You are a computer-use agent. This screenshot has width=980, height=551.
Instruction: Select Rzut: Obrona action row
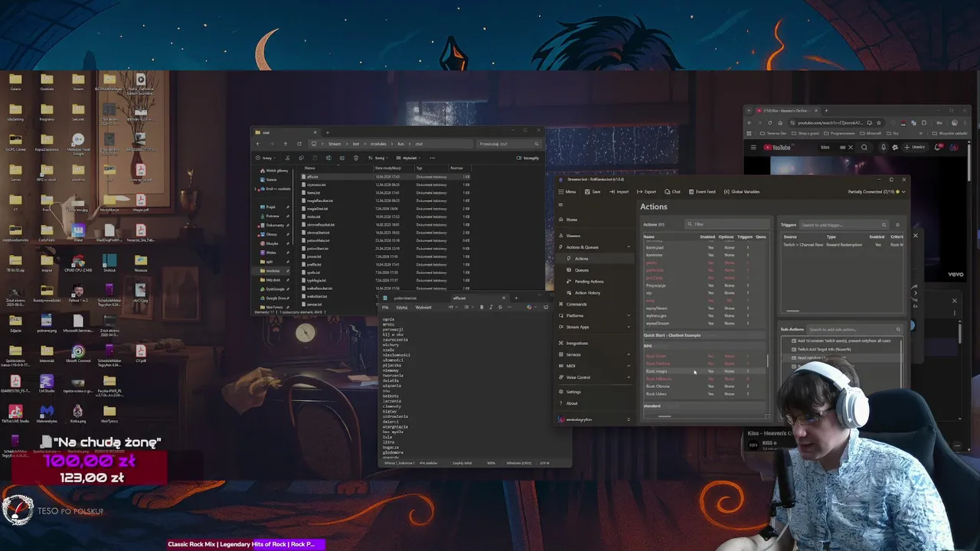(x=705, y=386)
